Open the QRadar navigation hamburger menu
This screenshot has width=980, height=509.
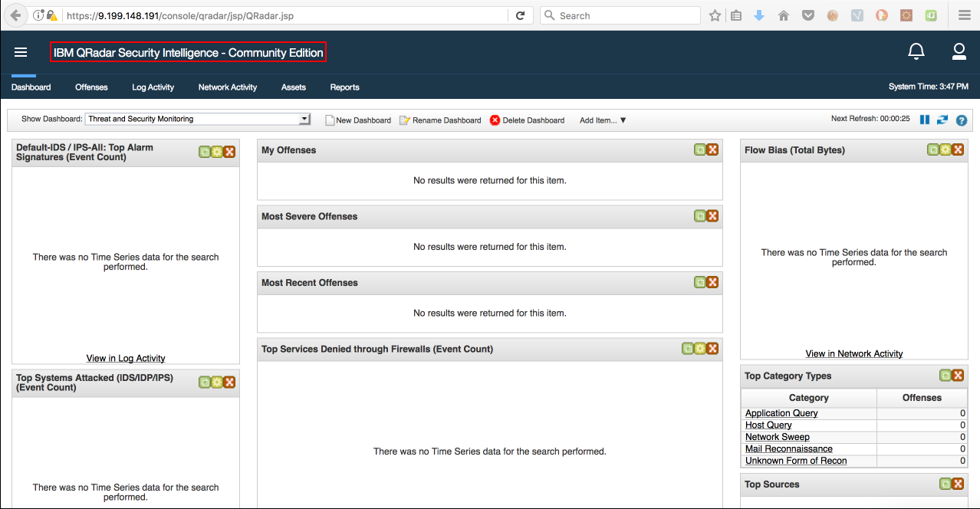click(x=21, y=52)
